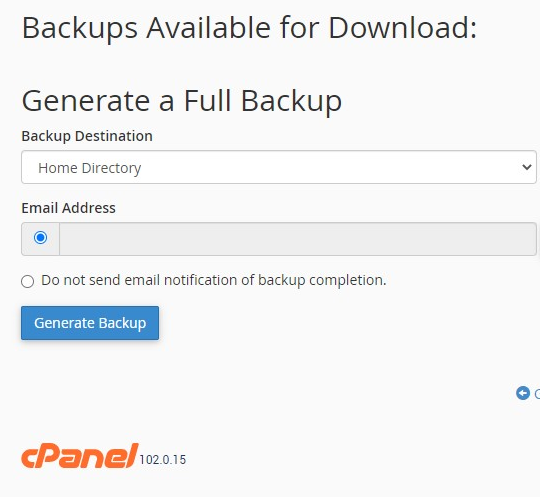Click the grey cell surrounding the email radio
This screenshot has height=497, width=540.
40,239
